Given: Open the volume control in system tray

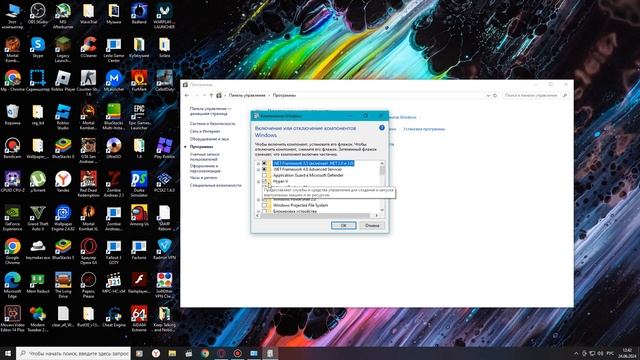Looking at the screenshot, I should [600, 353].
